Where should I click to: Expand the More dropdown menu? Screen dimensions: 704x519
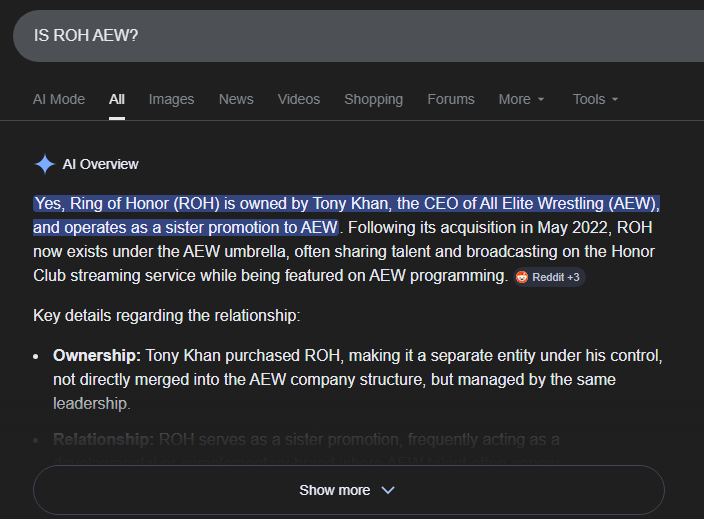pos(521,99)
